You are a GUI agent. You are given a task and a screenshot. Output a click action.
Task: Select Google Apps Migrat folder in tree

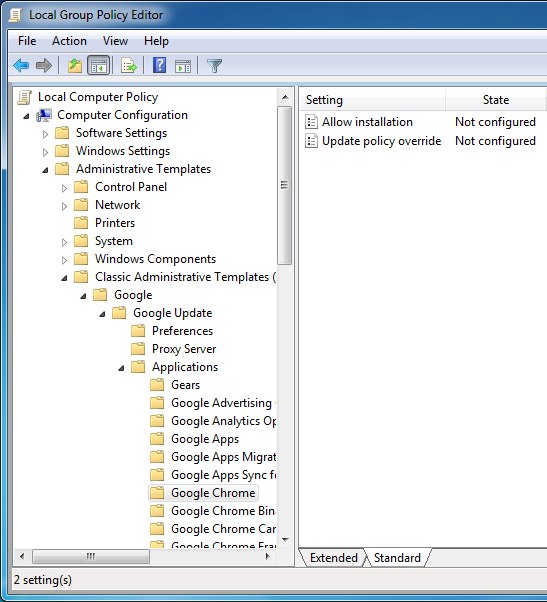click(x=223, y=456)
